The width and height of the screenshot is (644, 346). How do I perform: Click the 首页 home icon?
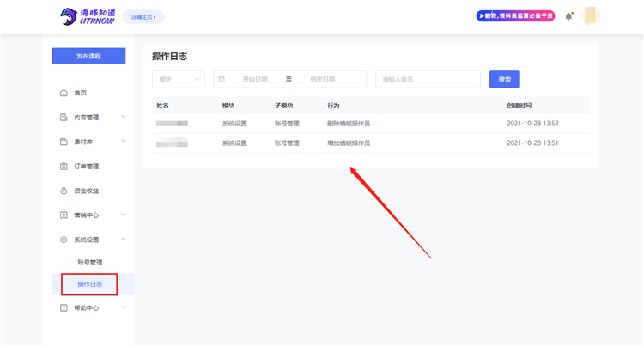click(64, 93)
